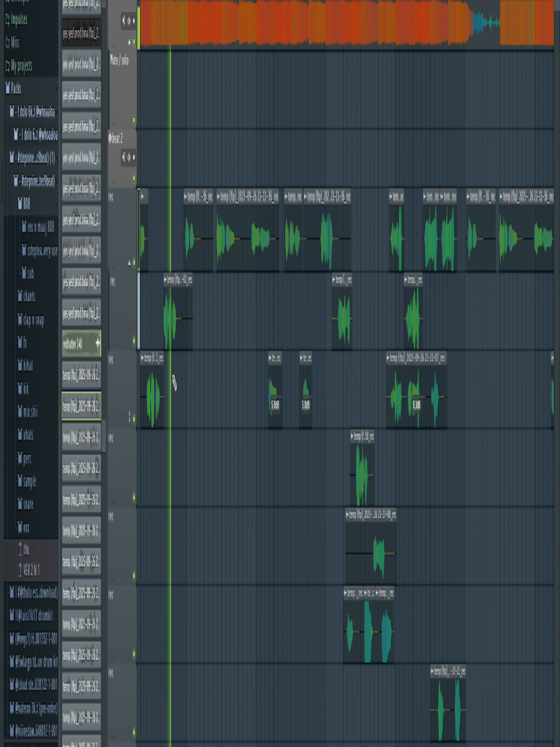This screenshot has width=560, height=747.
Task: Mute the orange waveform track via its green LED
Action: (x=134, y=41)
